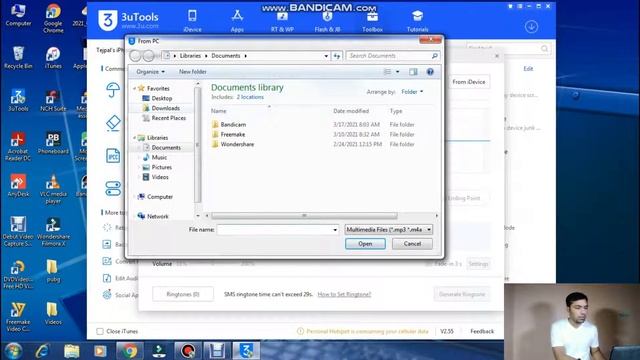Screen dimensions: 640x360
Task: Select Music library in navigation pane
Action: tap(155, 158)
